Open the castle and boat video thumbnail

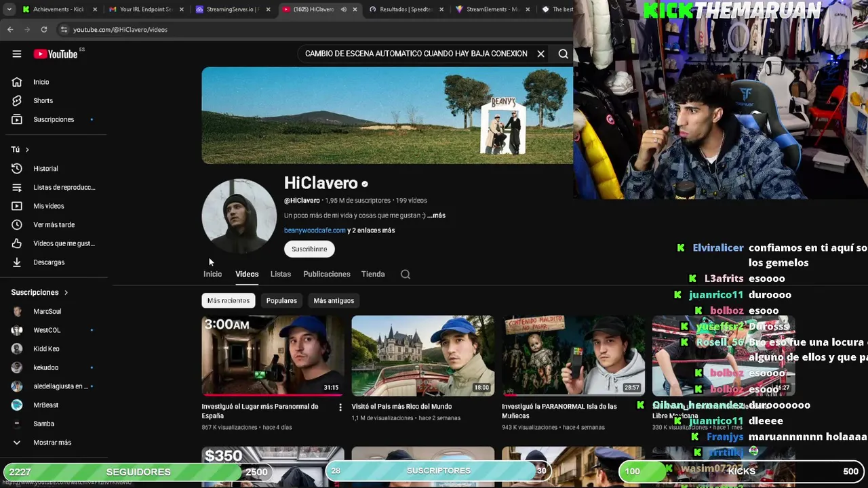click(x=422, y=355)
